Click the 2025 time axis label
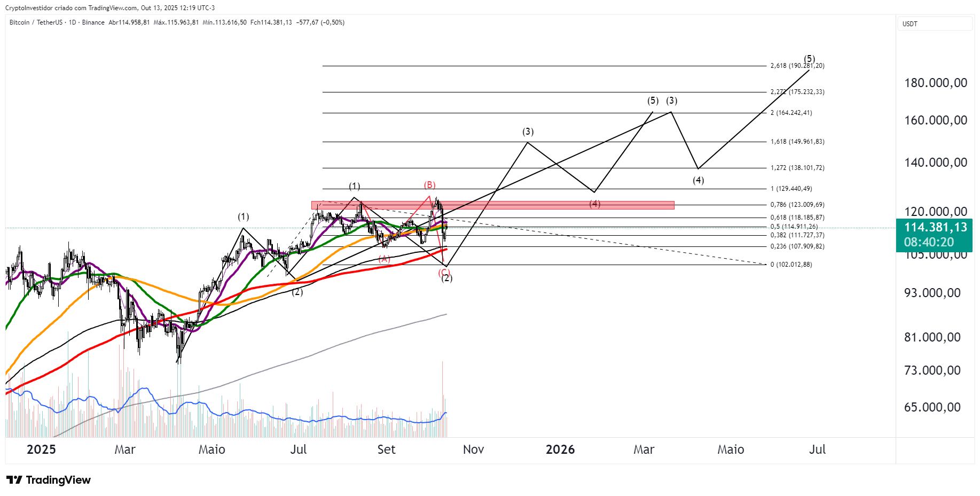Viewport: 980px width, 496px height. 41,449
